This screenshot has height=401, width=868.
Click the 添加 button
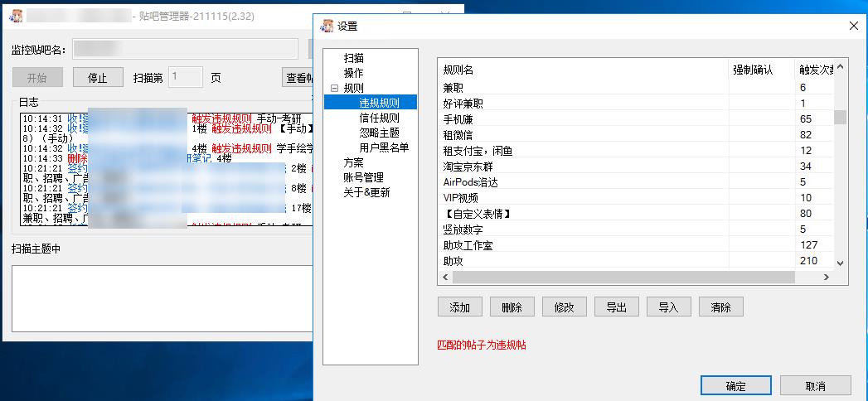[460, 307]
